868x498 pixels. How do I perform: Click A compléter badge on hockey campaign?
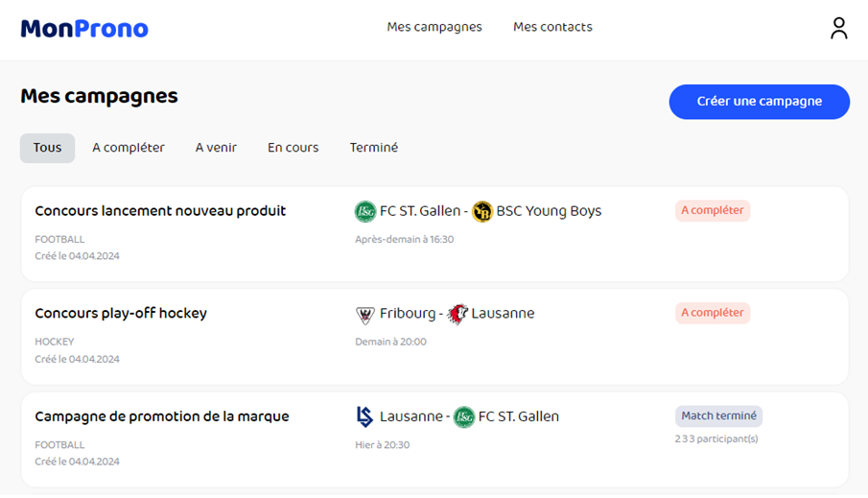tap(712, 313)
